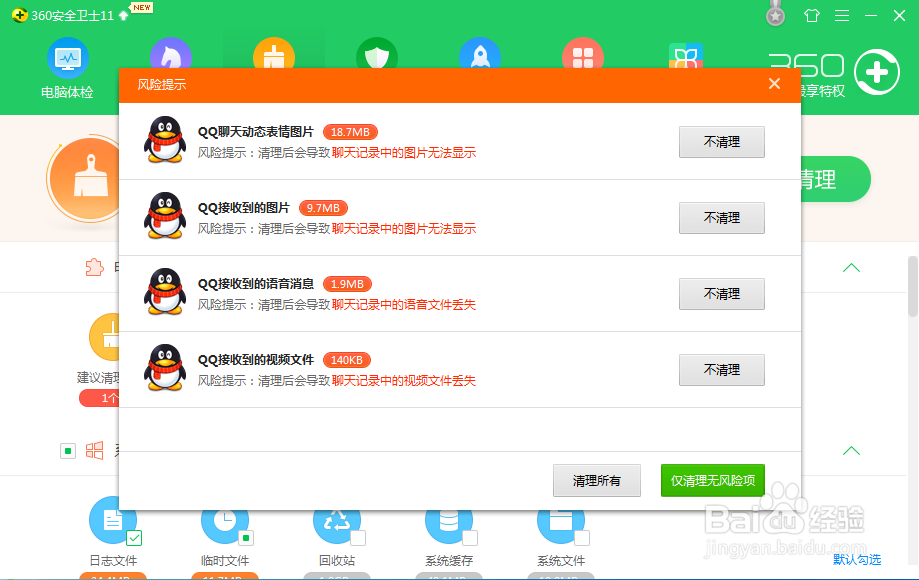Click the 临时文件 temp file clock icon
The width and height of the screenshot is (919, 580).
pos(224,520)
